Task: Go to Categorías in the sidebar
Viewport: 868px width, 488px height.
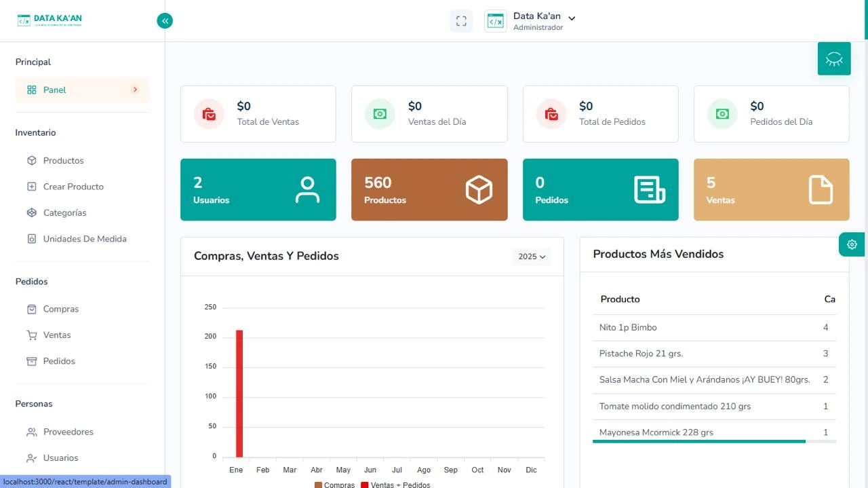Action: (64, 213)
